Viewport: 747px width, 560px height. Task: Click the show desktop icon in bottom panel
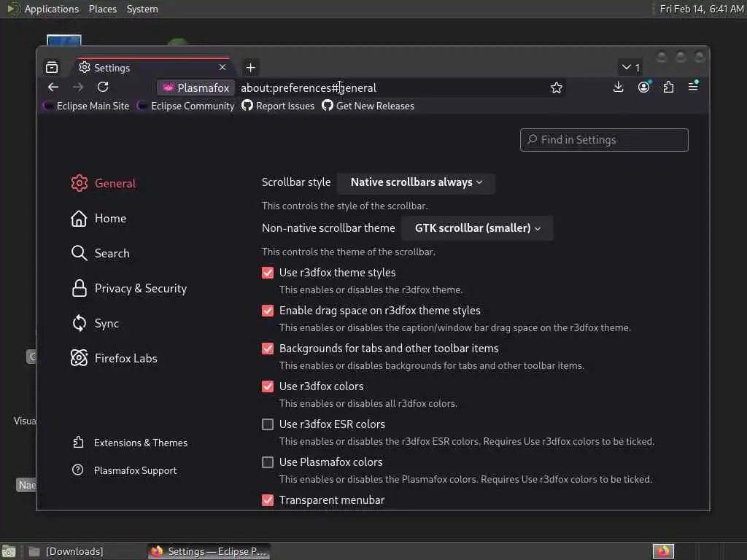point(9,551)
